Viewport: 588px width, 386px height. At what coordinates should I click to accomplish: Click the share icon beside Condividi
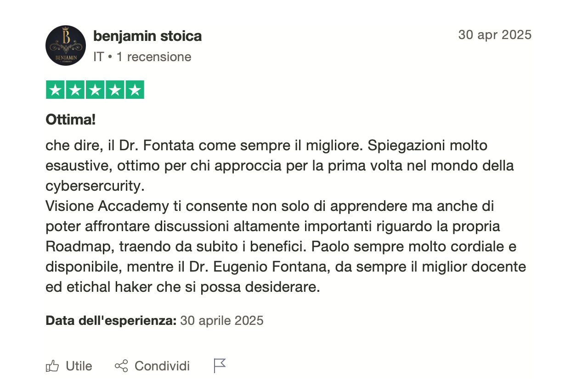coord(121,366)
